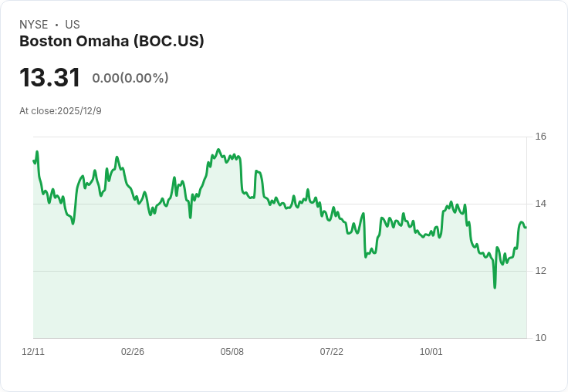Click the 10/01 date axis label

pyautogui.click(x=431, y=351)
